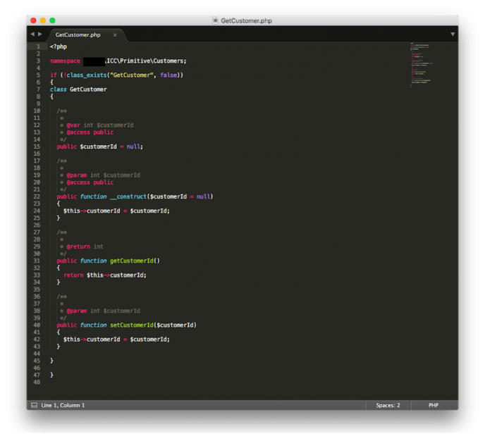Click the @return annotation on line 29
485x448 pixels.
(78, 247)
